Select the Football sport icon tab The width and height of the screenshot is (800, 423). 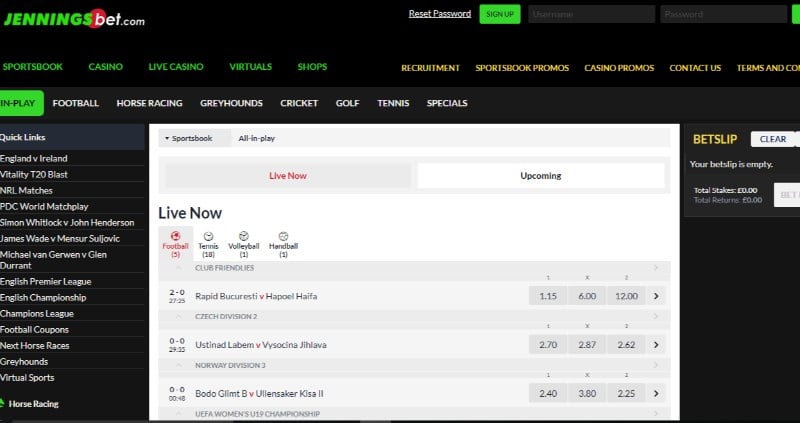[x=176, y=244]
